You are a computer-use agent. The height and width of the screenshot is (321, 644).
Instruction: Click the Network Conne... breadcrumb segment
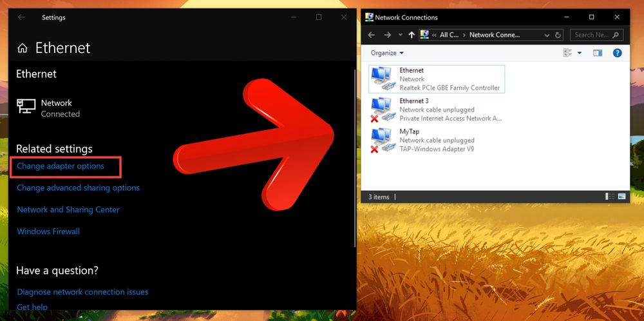495,35
